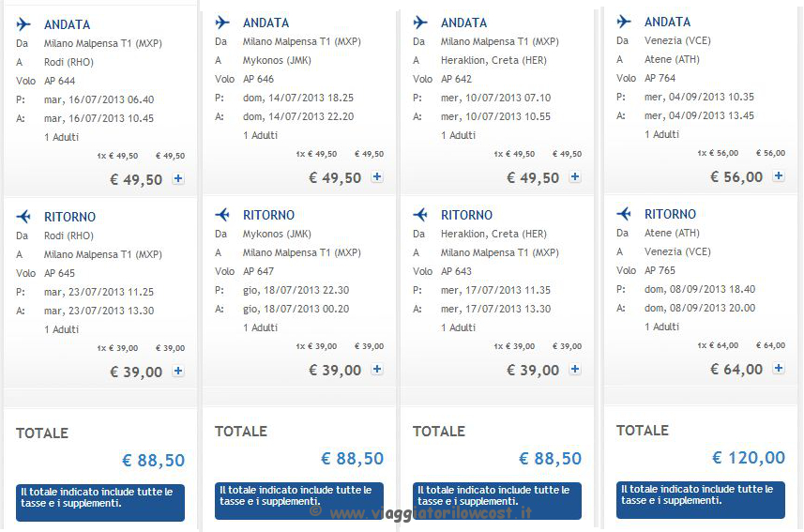Click the RITORNO plane icon for Atene flight
Screen dimensions: 804x532
click(x=624, y=213)
